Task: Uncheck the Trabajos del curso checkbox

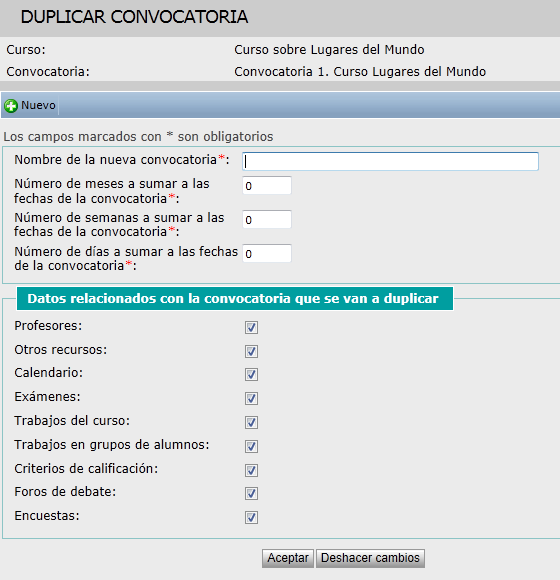Action: coord(251,422)
